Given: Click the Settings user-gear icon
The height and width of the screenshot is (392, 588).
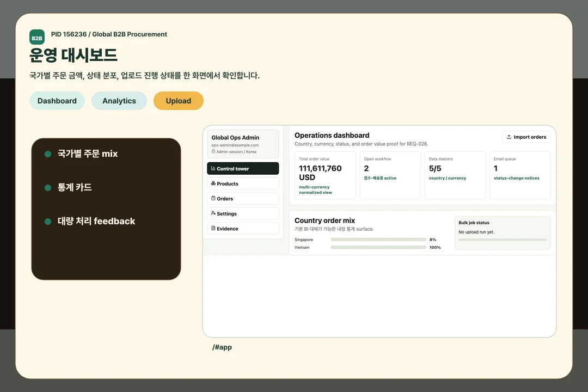Looking at the screenshot, I should coord(213,213).
